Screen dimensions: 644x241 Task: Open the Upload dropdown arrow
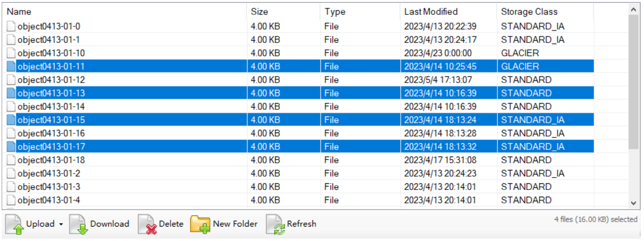pyautogui.click(x=61, y=224)
